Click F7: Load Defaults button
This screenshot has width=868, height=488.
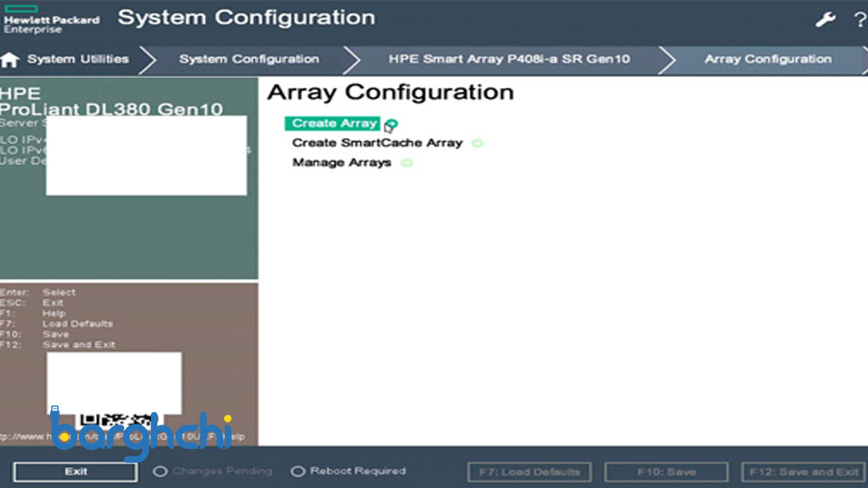pos(529,472)
